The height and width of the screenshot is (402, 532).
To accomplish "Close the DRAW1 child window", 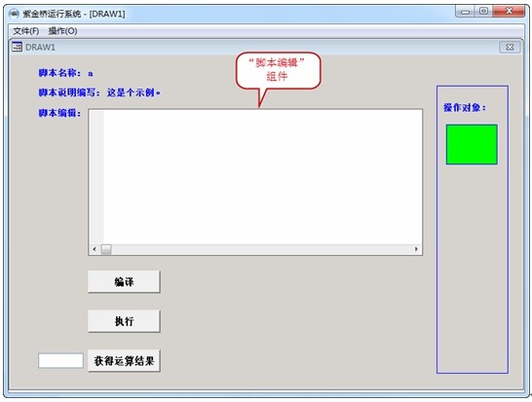I will [x=510, y=47].
